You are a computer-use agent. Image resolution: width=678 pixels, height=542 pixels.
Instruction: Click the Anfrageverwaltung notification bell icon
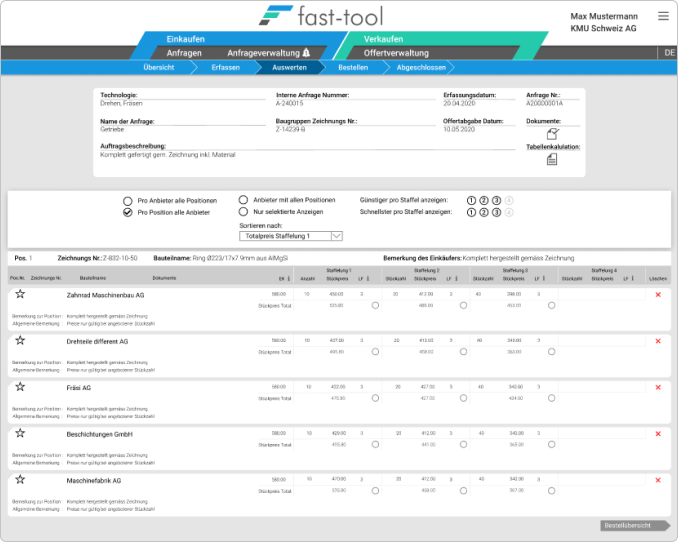click(306, 53)
